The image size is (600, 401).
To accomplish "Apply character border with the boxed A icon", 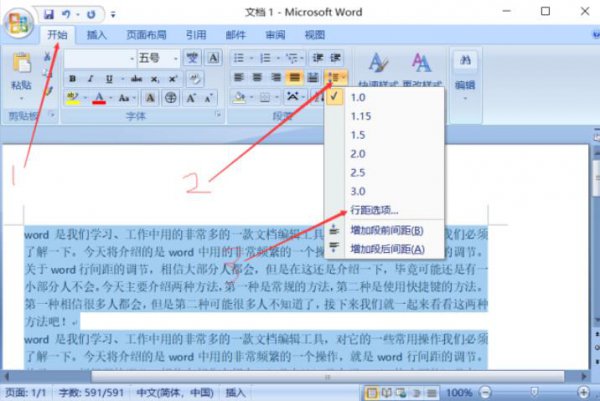I will pyautogui.click(x=214, y=58).
